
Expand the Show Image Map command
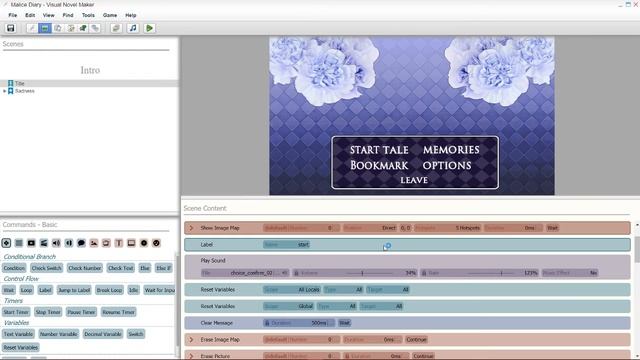pos(191,228)
